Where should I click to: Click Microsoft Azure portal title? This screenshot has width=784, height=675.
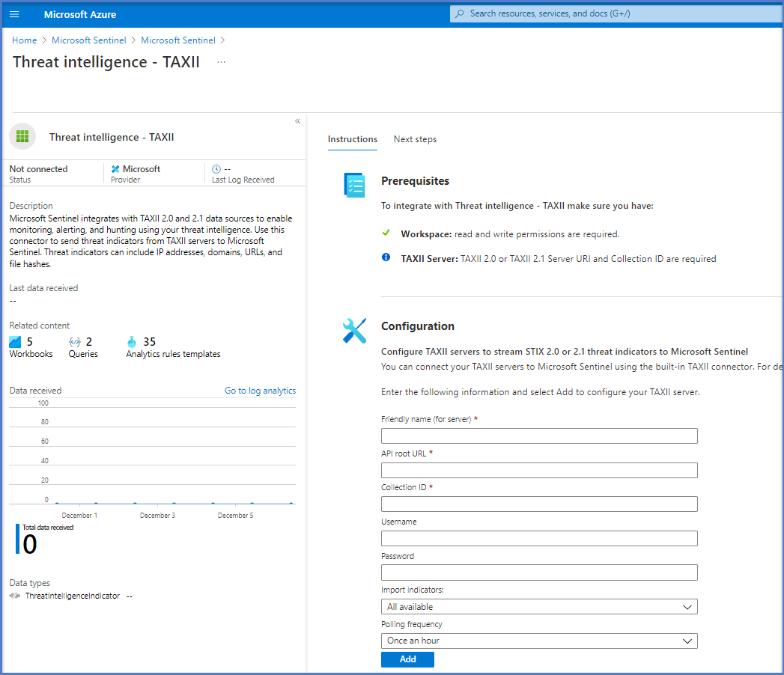[x=80, y=14]
